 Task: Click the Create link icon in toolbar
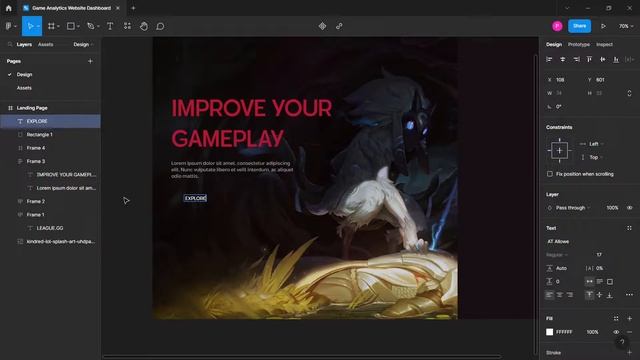(339, 26)
